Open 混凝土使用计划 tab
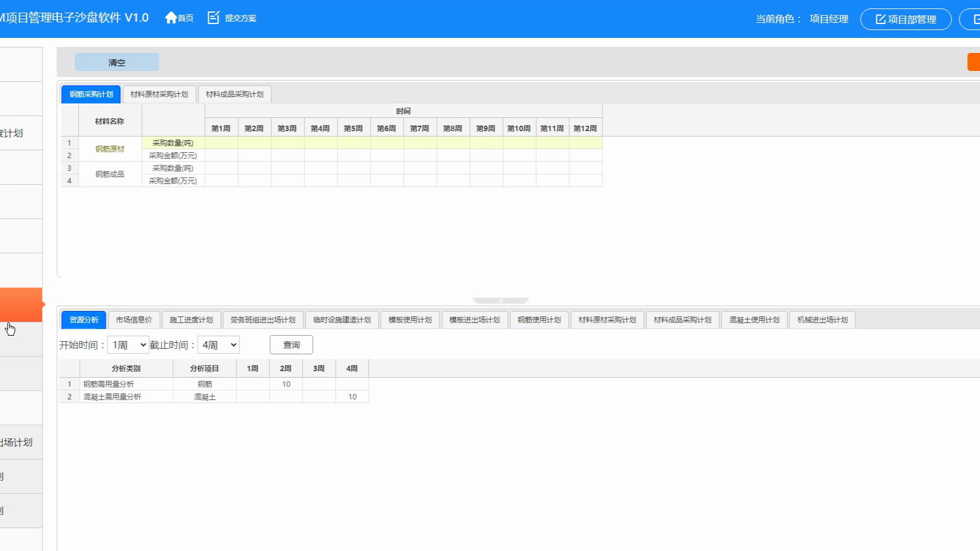Screen dimensions: 980x551 coord(754,320)
